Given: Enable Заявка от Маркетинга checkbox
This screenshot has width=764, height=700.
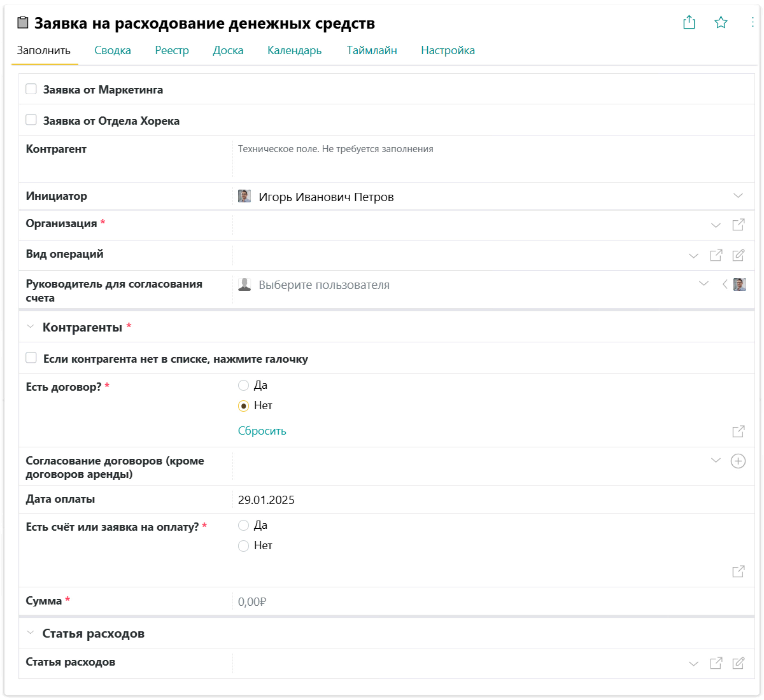Looking at the screenshot, I should click(x=31, y=89).
